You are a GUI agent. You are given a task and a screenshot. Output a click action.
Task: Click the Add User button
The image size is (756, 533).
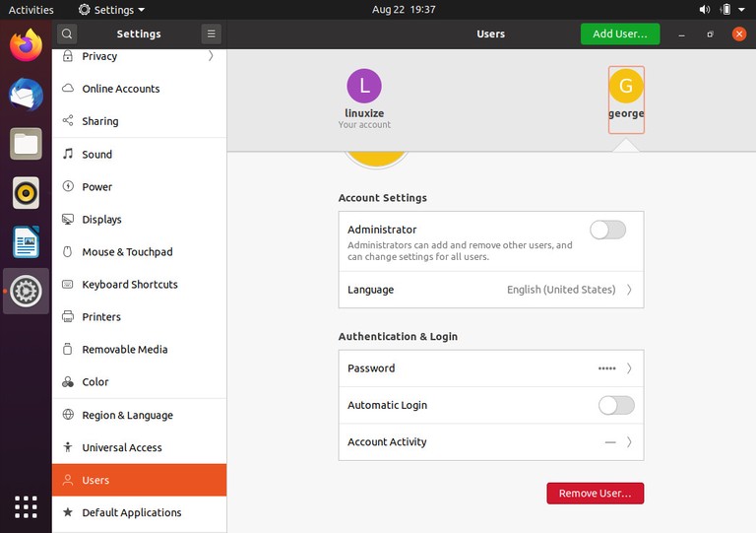(620, 33)
